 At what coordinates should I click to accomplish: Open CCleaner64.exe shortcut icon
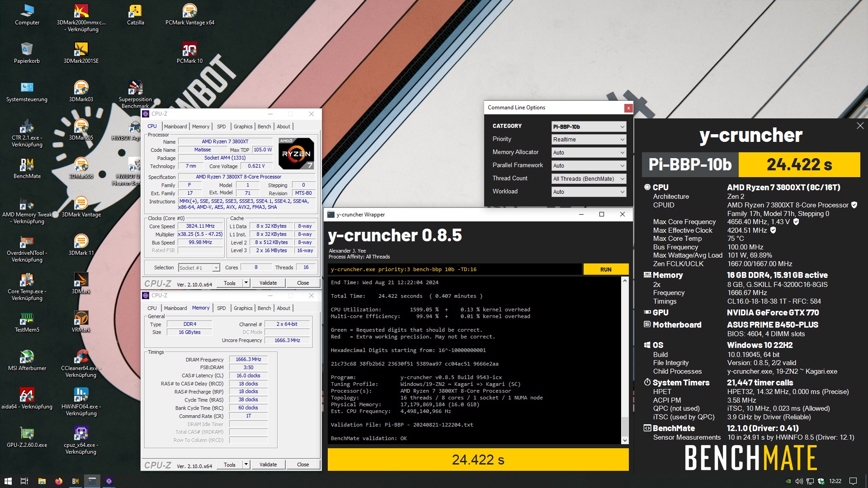pos(81,364)
